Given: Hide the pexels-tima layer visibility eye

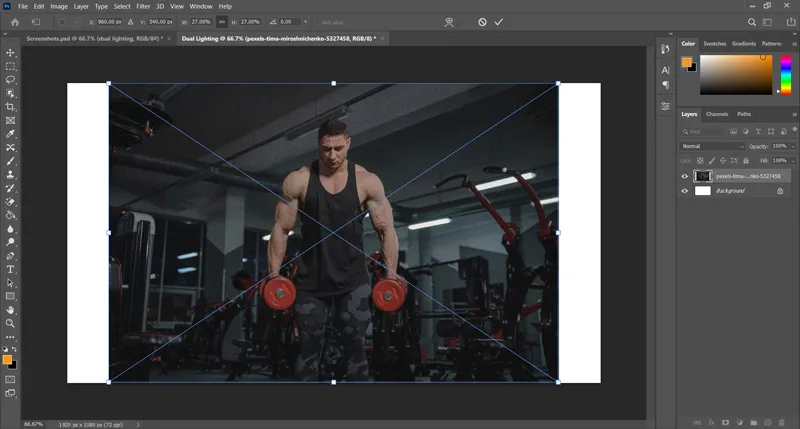Looking at the screenshot, I should pos(685,176).
